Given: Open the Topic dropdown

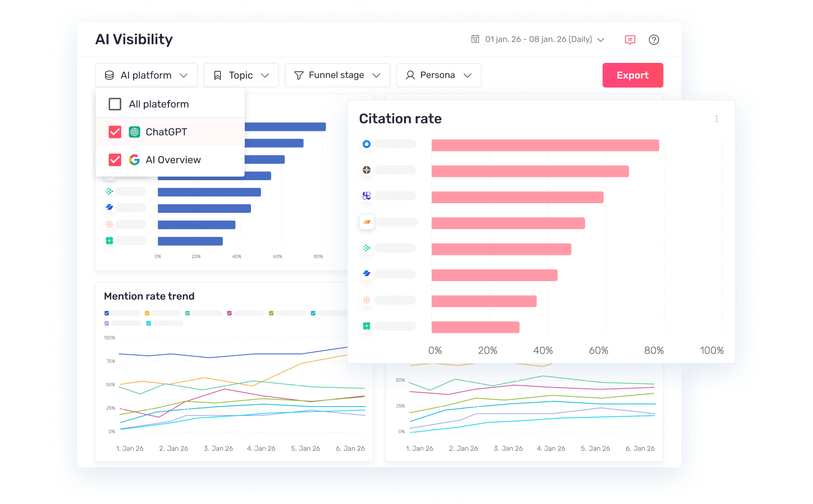Looking at the screenshot, I should 241,75.
